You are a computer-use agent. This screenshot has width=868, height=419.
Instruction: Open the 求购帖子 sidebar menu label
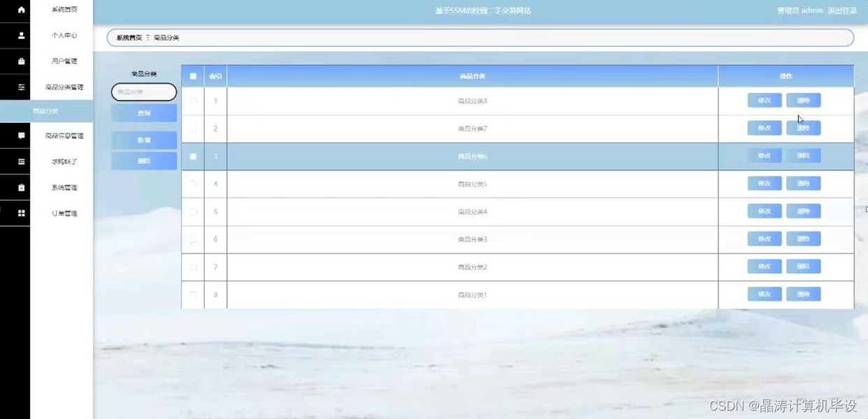point(64,161)
